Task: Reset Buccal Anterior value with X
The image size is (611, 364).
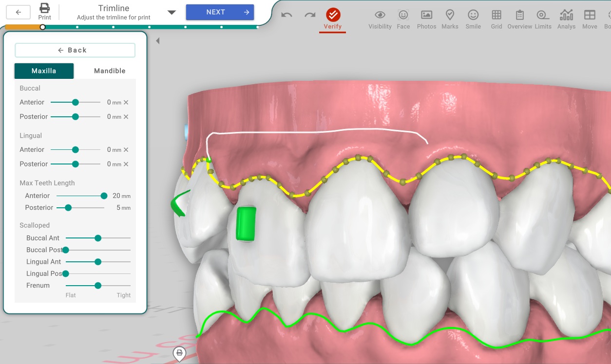Action: tap(126, 102)
